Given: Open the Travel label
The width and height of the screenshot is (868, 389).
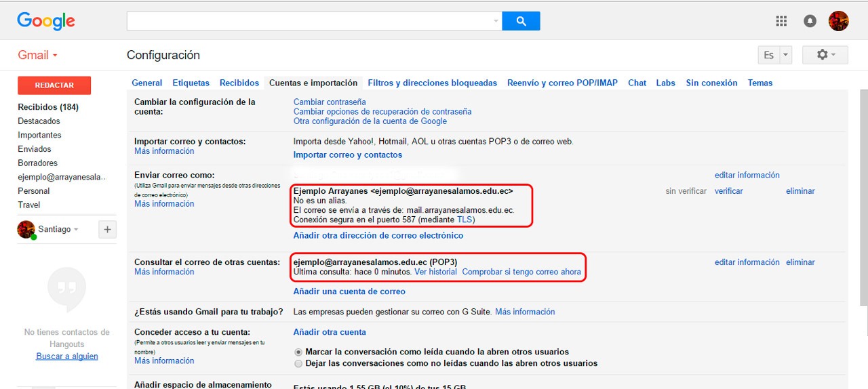Looking at the screenshot, I should pos(29,205).
